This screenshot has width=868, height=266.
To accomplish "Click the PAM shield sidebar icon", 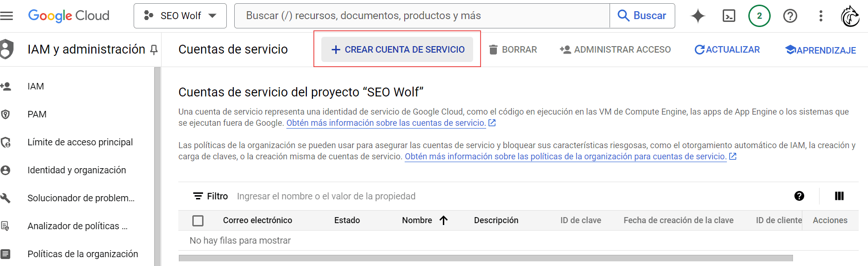I will coord(6,114).
